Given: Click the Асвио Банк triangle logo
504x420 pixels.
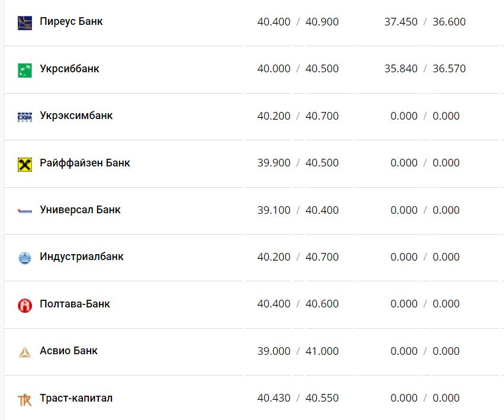Looking at the screenshot, I should (24, 352).
